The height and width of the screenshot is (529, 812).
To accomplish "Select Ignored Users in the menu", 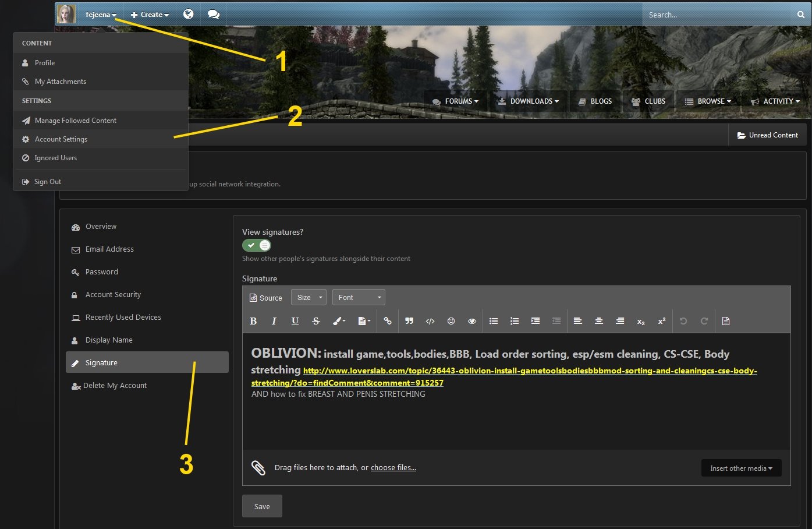I will pos(101,158).
